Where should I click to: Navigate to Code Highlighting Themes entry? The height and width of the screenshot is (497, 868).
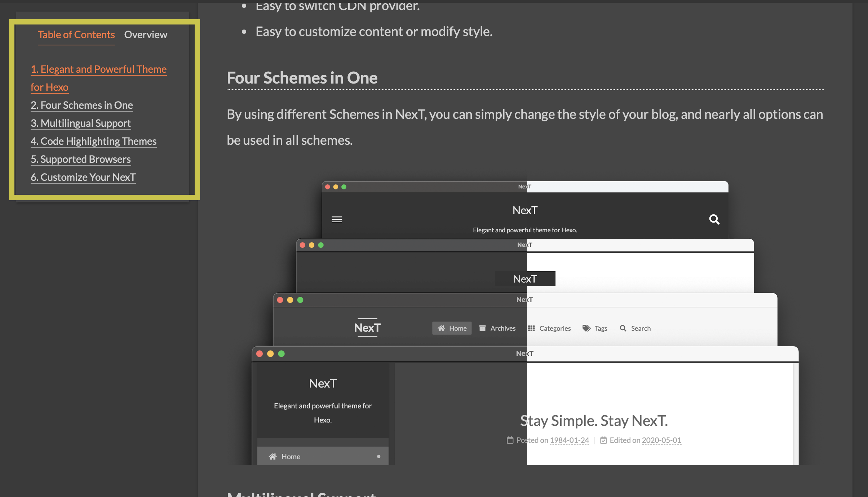pos(94,141)
